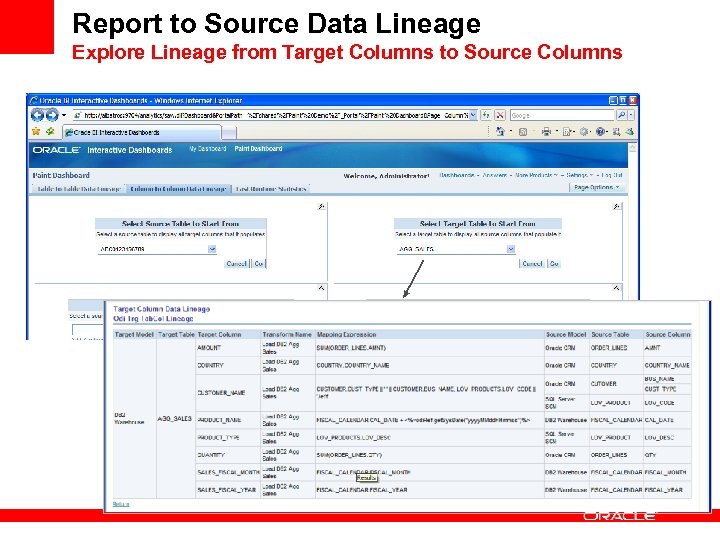The image size is (720, 540).
Task: Open the address bar history dropdown arrow
Action: pos(473,116)
